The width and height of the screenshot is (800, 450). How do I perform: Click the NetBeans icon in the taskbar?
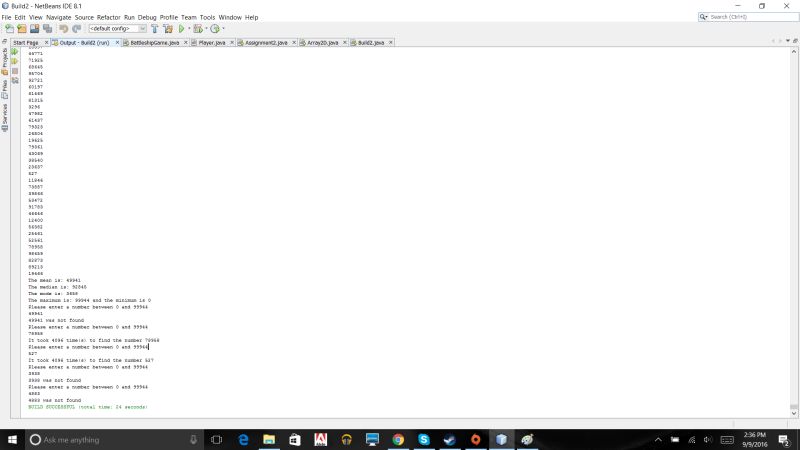pyautogui.click(x=502, y=439)
